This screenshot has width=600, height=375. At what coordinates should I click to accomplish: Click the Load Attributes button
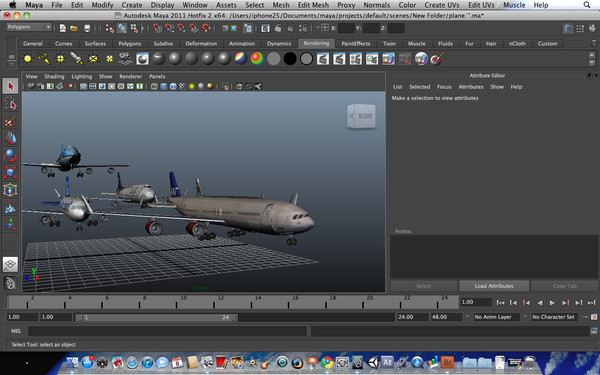[494, 286]
